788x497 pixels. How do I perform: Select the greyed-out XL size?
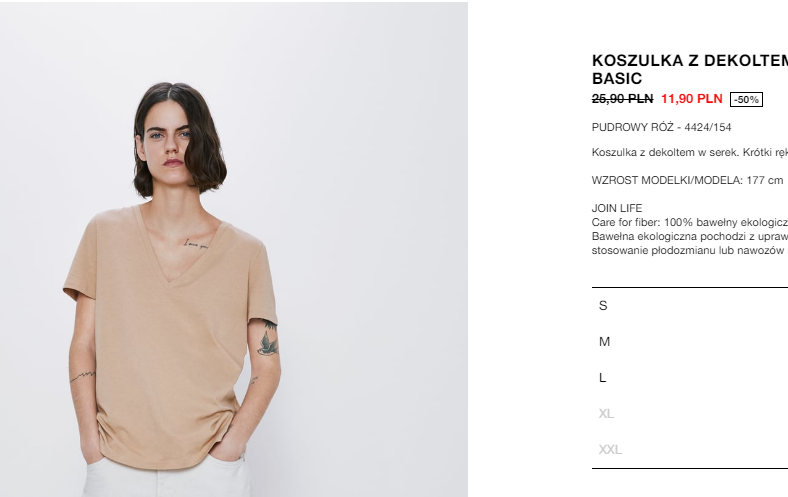tap(690, 414)
